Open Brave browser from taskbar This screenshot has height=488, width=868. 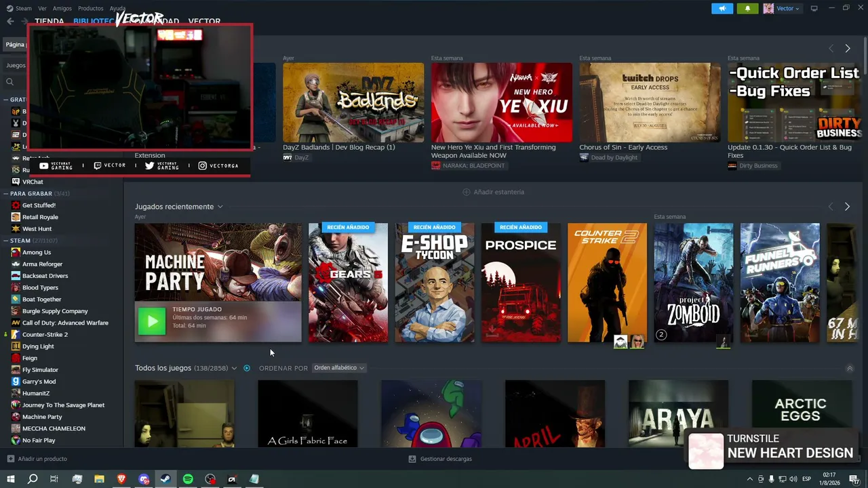pos(121,479)
